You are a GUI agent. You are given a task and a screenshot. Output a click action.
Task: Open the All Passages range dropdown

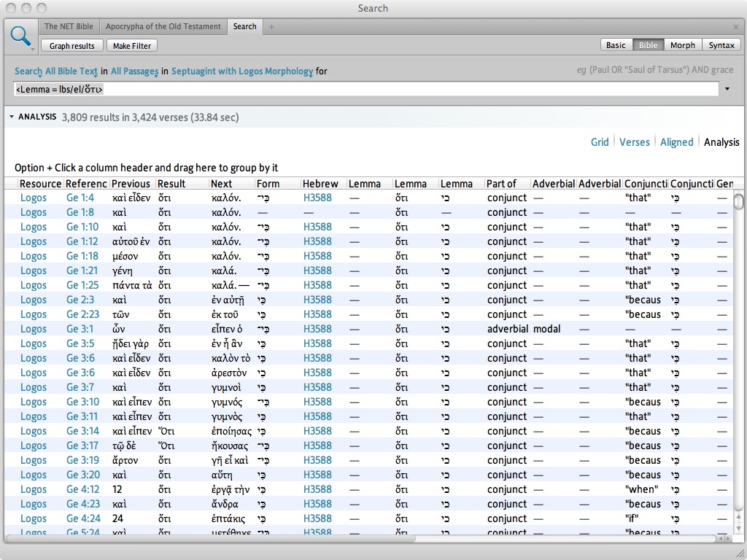click(x=135, y=71)
